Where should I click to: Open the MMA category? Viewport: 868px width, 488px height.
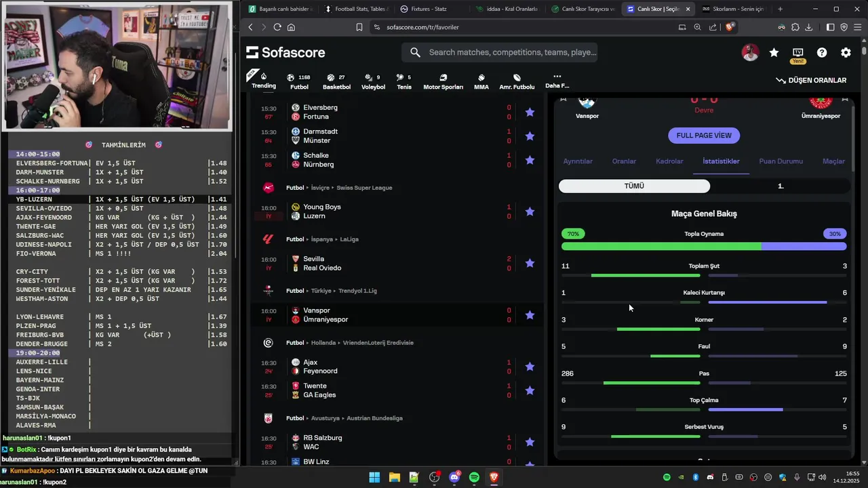coord(481,81)
